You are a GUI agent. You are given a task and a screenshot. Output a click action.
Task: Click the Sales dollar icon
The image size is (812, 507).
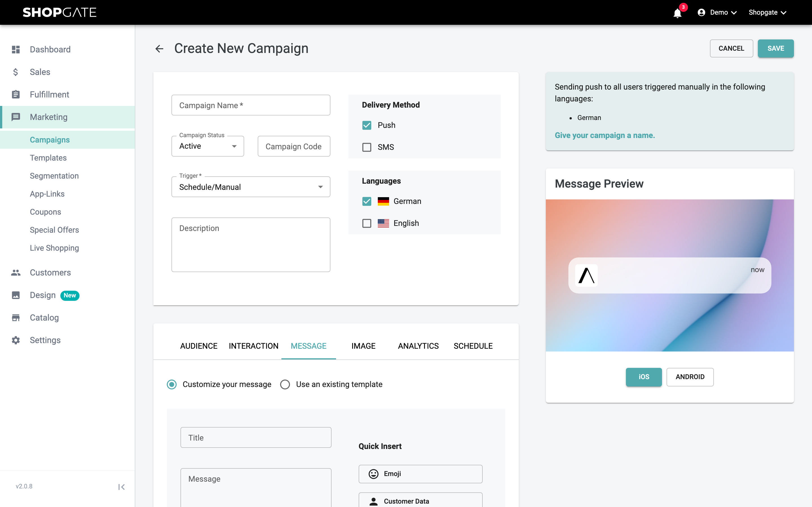point(16,72)
